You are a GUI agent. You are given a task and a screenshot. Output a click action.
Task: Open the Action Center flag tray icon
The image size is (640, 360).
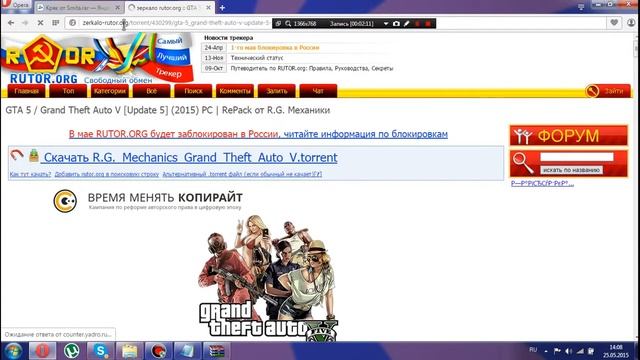click(x=557, y=351)
